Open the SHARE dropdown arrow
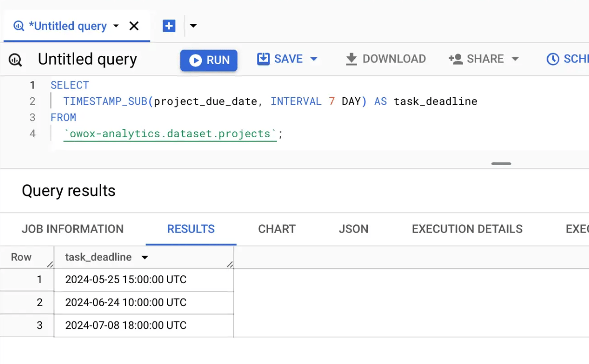The image size is (589, 364). coord(515,59)
